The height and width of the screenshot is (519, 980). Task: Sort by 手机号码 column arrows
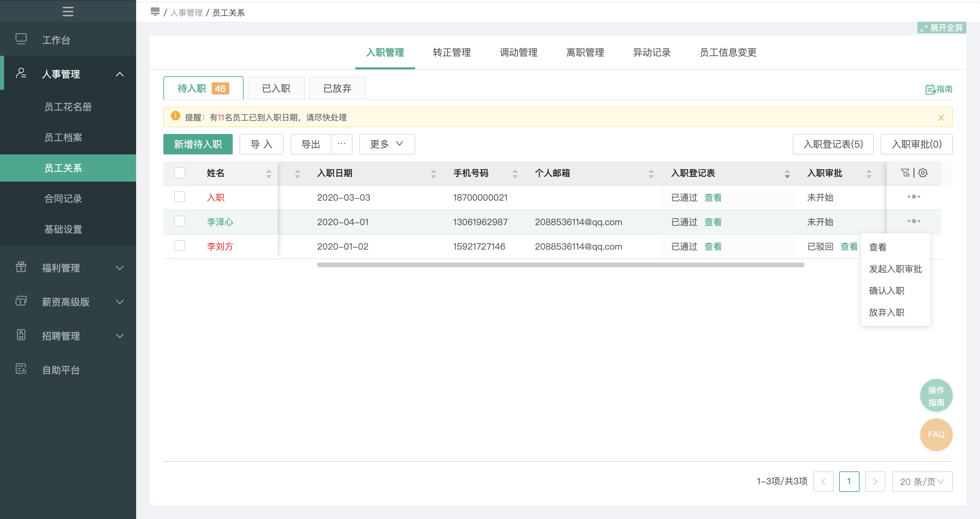(x=515, y=174)
